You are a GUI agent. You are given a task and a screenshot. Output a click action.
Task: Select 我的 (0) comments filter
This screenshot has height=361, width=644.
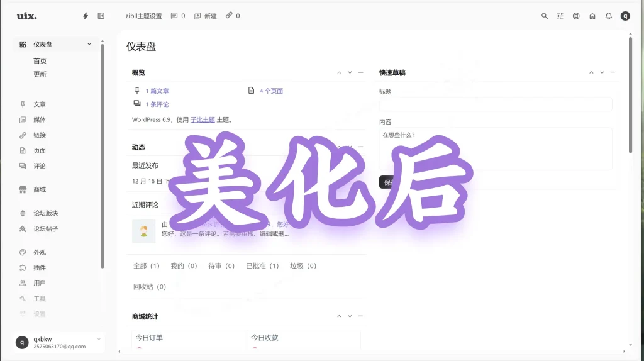point(184,266)
